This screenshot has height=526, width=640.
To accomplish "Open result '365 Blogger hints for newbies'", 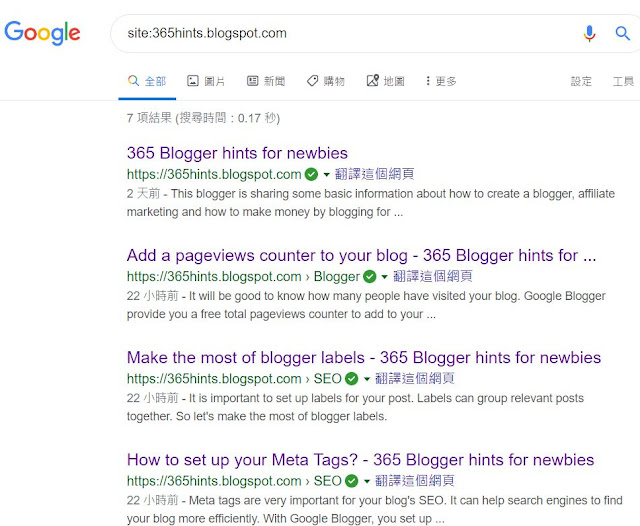I will (x=237, y=153).
